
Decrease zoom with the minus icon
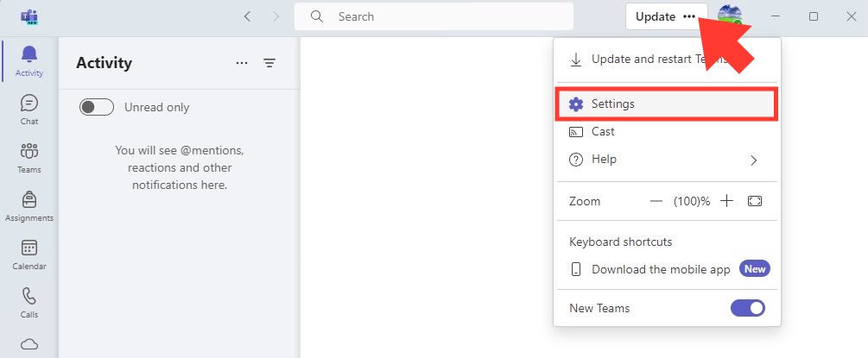(x=656, y=201)
